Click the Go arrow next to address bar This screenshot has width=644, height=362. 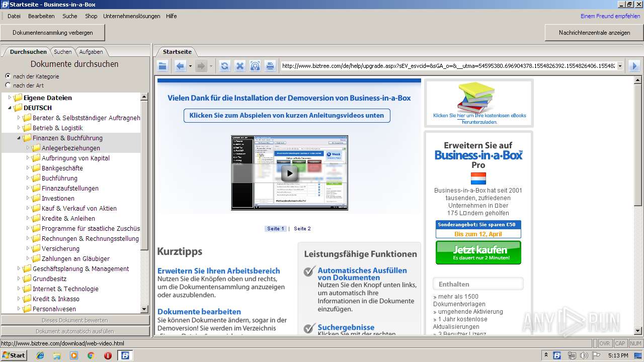click(634, 66)
